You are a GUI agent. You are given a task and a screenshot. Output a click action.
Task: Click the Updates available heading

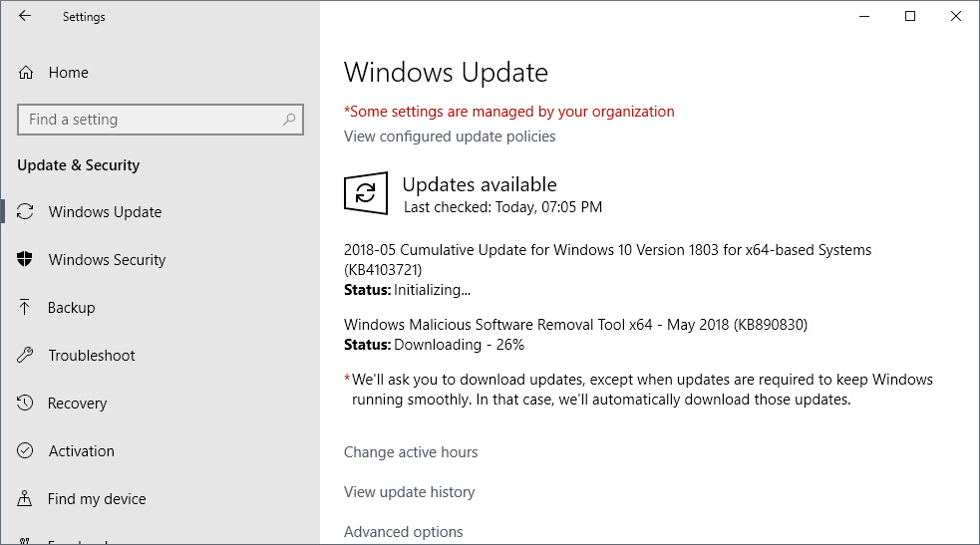pos(480,184)
